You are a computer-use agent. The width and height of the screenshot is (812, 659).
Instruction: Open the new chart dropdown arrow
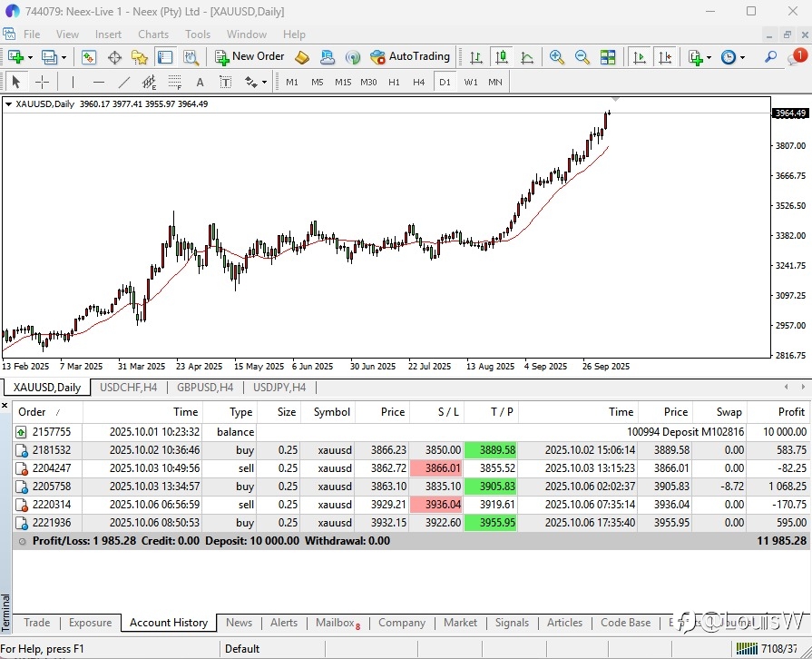[31, 57]
